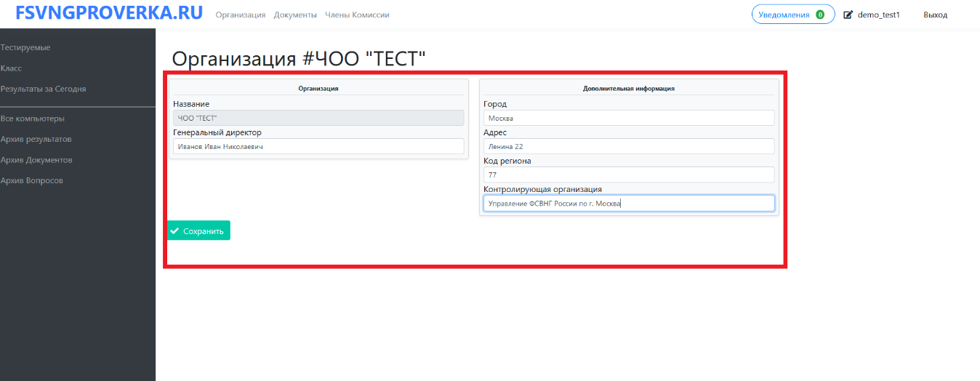Screen dimensions: 980x381
Task: Open Класс in the sidebar
Action: point(12,68)
